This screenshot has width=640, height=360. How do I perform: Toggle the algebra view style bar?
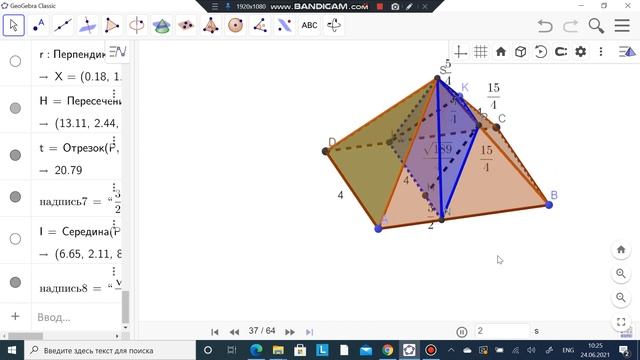[x=118, y=52]
